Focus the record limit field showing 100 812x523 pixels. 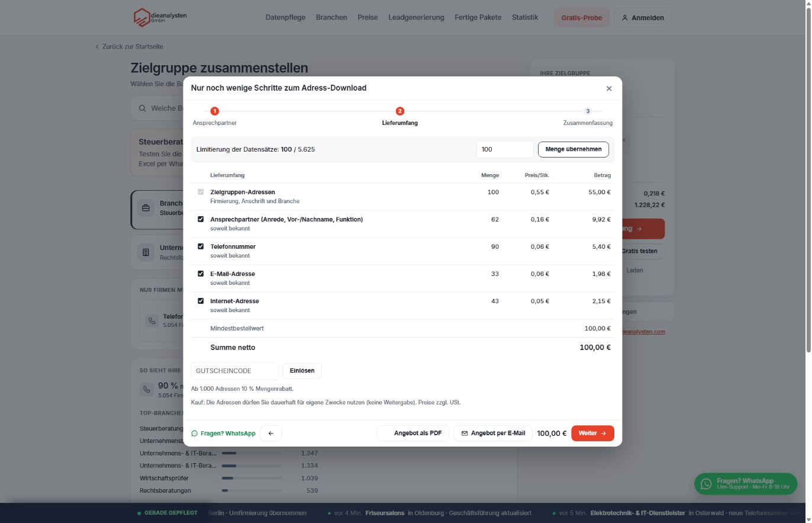click(505, 149)
